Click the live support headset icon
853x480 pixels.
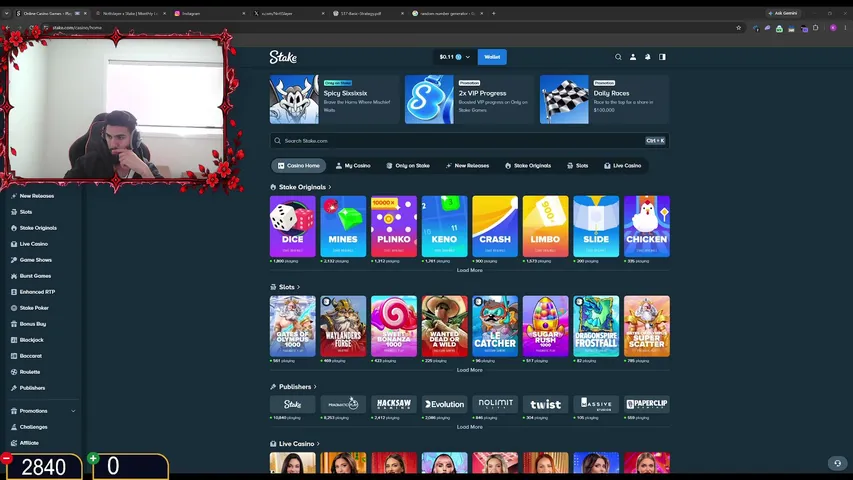(x=837, y=463)
